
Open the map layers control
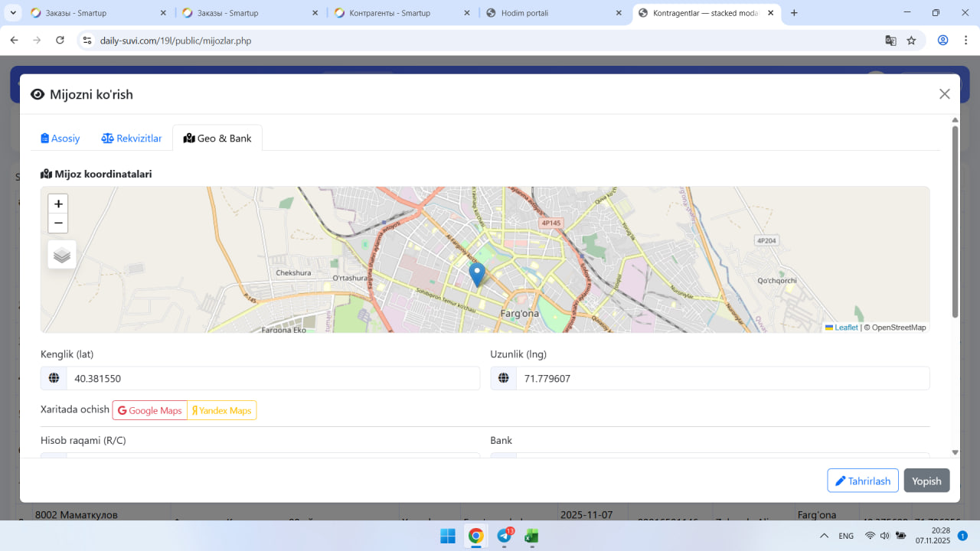click(x=62, y=255)
